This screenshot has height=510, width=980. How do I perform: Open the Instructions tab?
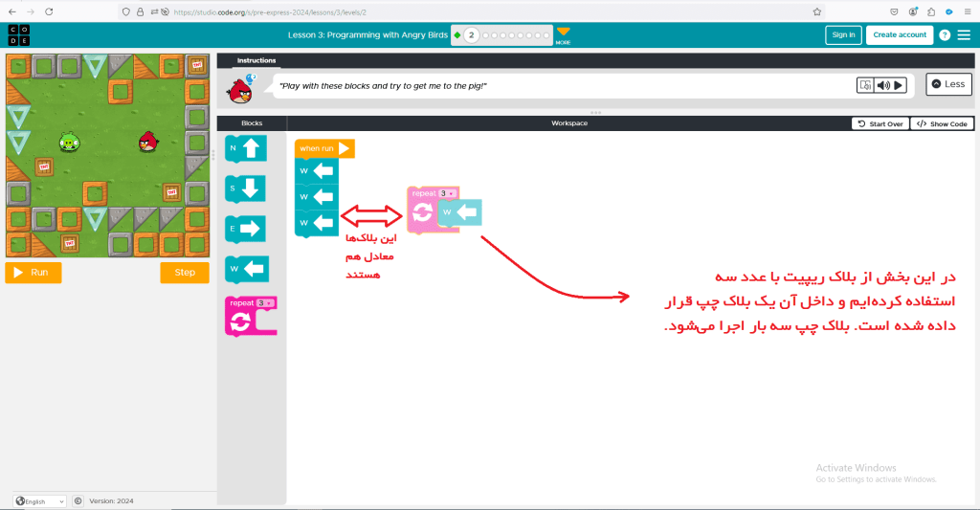[x=256, y=60]
